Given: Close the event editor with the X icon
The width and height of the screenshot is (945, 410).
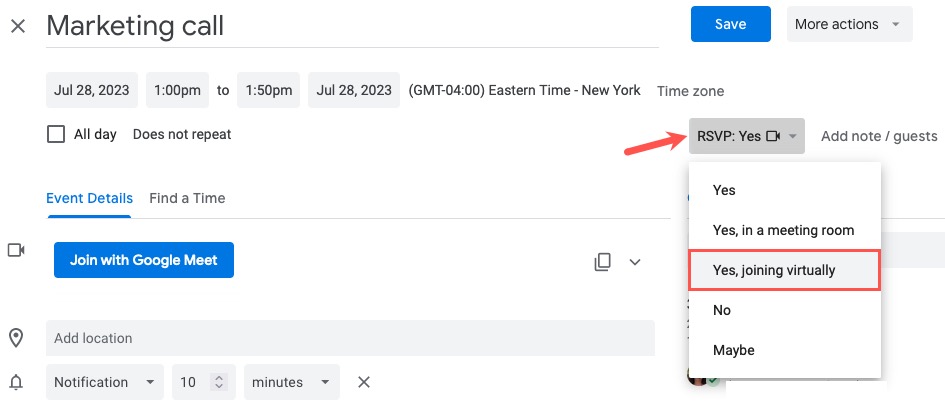Looking at the screenshot, I should 18,26.
